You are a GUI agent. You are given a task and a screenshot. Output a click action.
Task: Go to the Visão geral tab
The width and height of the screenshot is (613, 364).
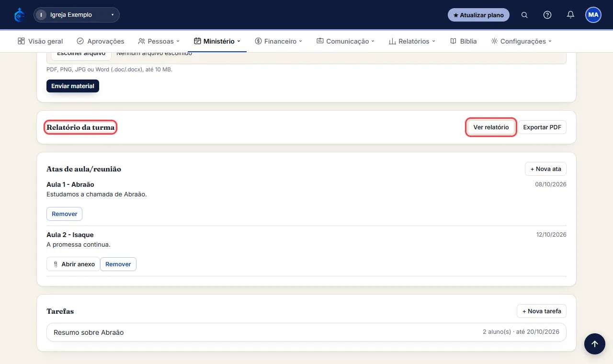pos(40,41)
